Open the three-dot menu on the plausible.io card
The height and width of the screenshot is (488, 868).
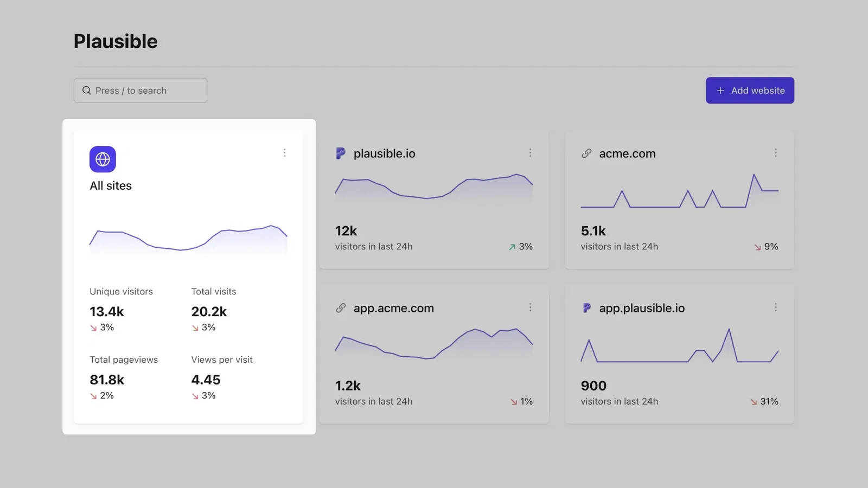[x=531, y=153]
